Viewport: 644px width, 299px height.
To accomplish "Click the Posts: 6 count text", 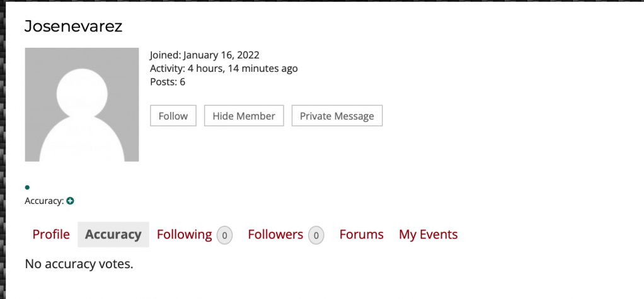I will 168,82.
